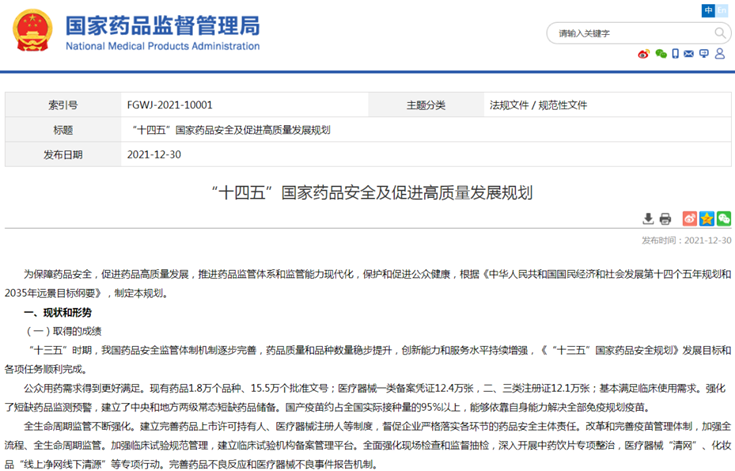Viewport: 735px width, 471px height.
Task: Click the table date value 2021-12-30
Action: click(154, 155)
